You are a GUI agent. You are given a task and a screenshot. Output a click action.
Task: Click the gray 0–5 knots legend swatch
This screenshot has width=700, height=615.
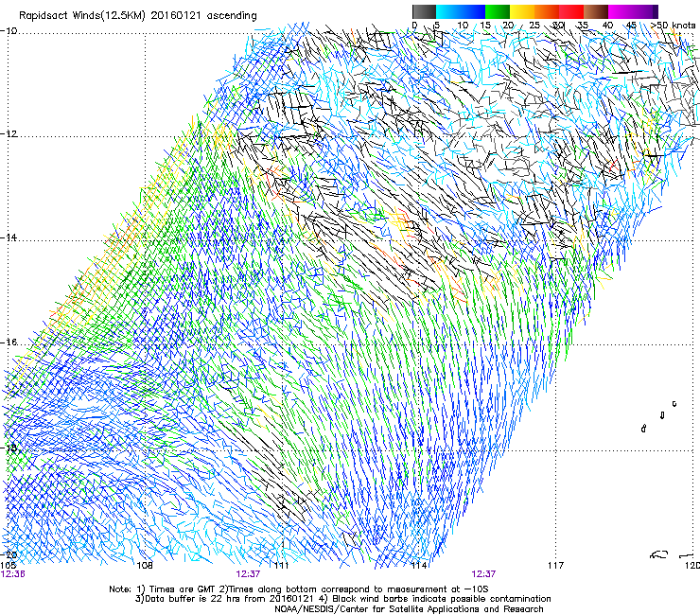424,11
